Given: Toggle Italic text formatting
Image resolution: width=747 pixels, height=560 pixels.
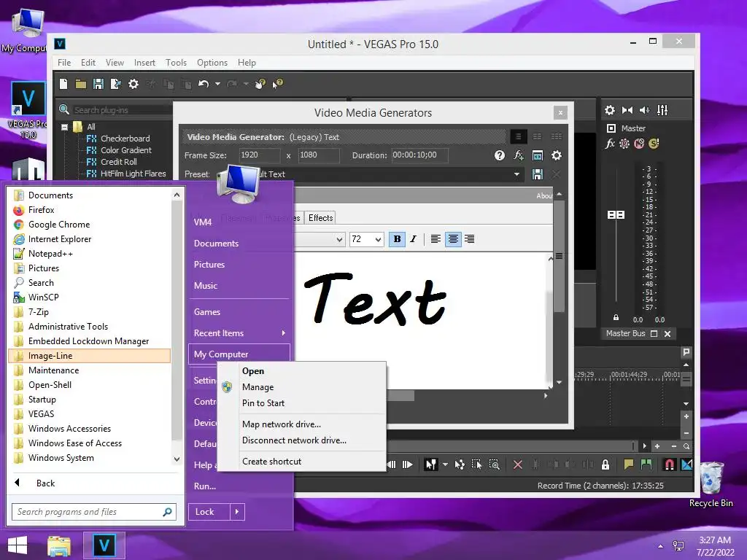Looking at the screenshot, I should (413, 239).
